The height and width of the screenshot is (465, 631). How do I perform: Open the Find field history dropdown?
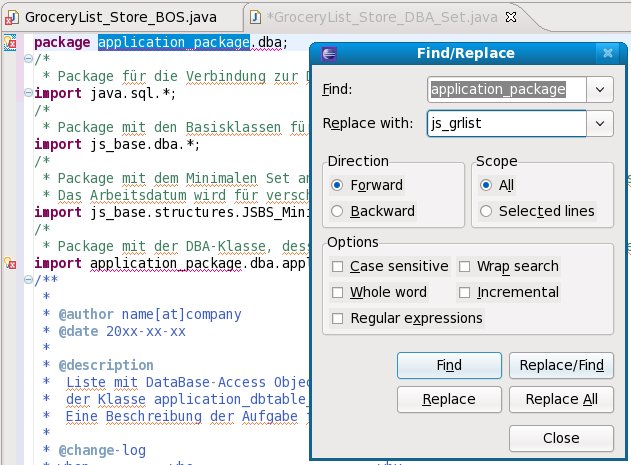point(600,89)
